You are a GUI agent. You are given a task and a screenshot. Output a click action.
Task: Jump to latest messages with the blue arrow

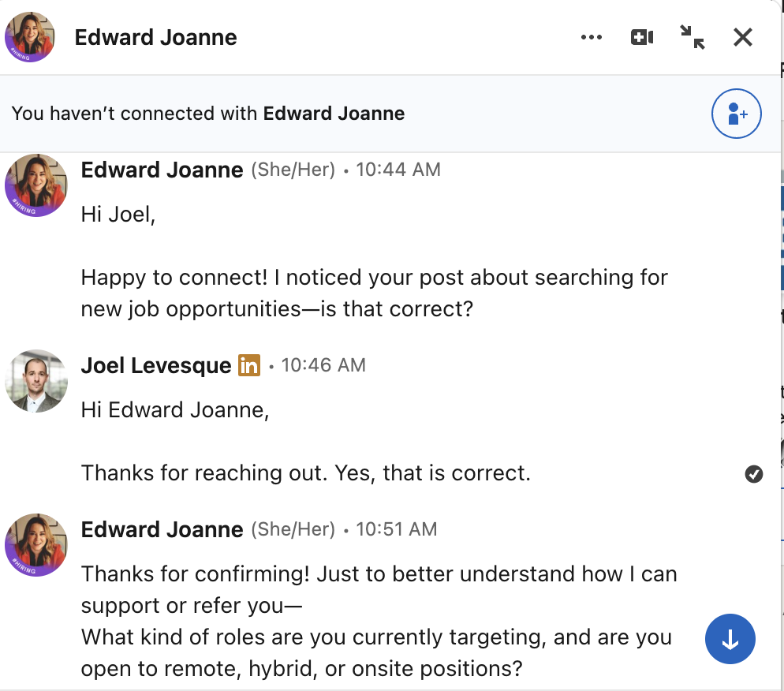coord(730,639)
